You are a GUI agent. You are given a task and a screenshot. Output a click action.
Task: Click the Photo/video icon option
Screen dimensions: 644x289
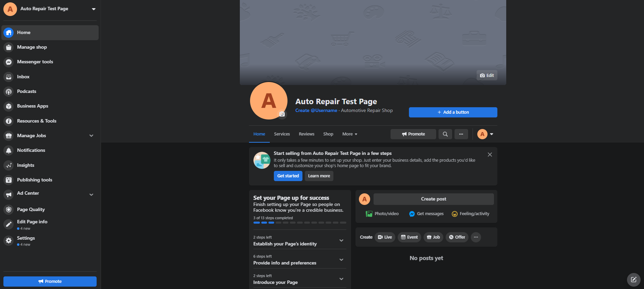point(382,214)
